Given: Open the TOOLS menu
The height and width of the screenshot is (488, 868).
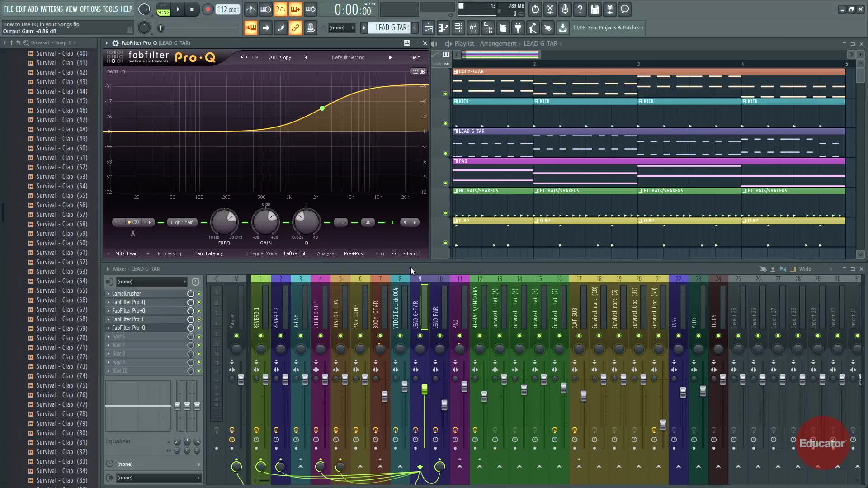Looking at the screenshot, I should [110, 9].
